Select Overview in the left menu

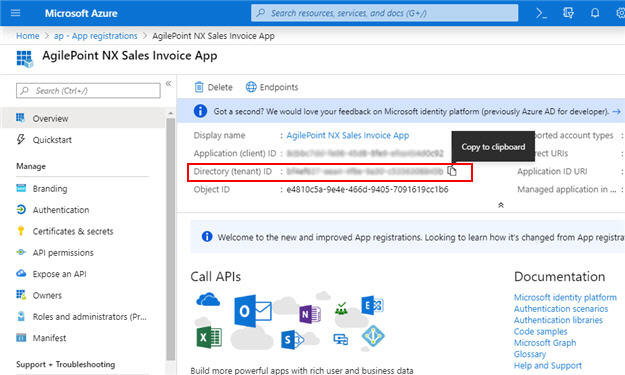[83, 118]
